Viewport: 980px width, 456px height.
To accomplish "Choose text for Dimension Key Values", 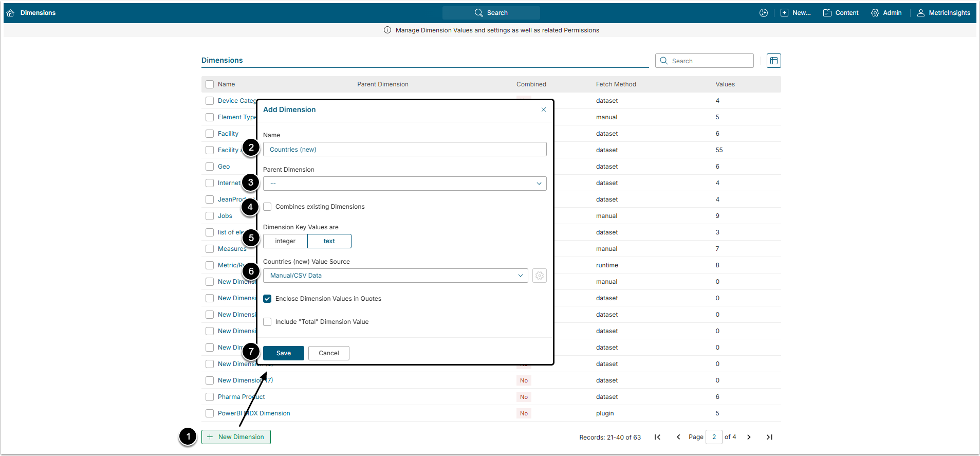I will tap(329, 241).
